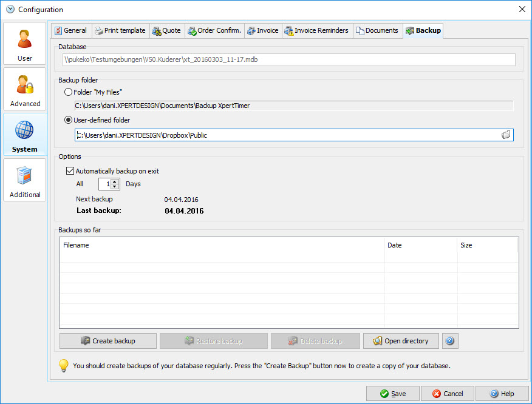Image resolution: width=532 pixels, height=404 pixels.
Task: Open the backup directory
Action: click(401, 340)
